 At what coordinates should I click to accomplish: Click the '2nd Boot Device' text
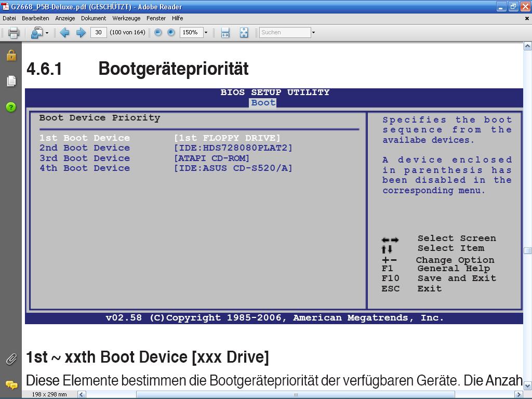pos(85,148)
